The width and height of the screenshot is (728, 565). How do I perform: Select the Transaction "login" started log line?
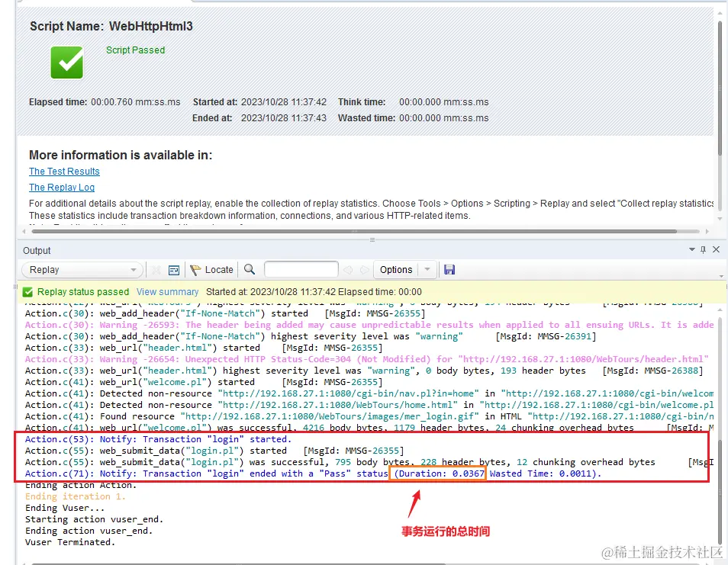coord(158,439)
